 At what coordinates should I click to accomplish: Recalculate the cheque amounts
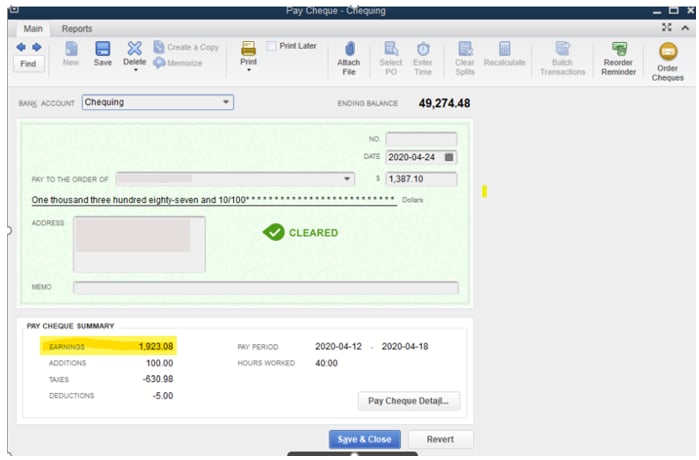[x=505, y=53]
